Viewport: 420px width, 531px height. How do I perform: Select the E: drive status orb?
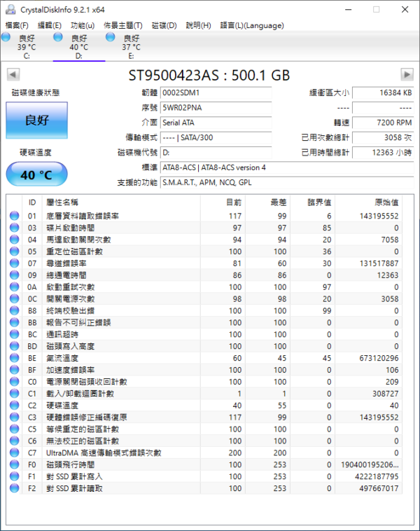pos(110,37)
